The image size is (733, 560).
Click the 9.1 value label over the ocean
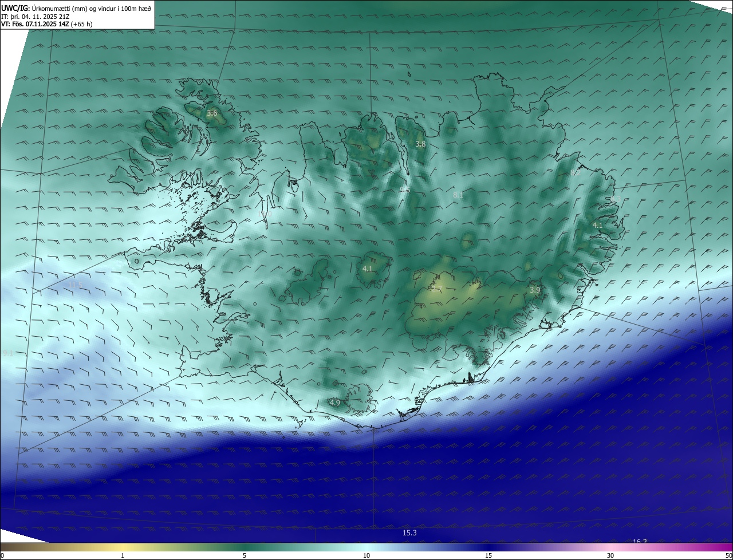(7, 353)
